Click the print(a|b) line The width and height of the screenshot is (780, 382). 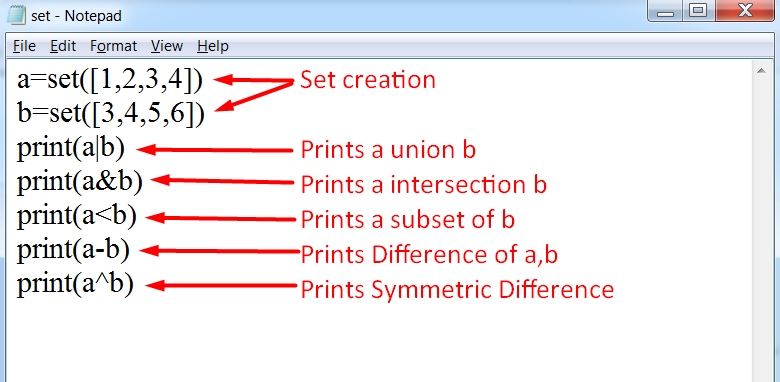[71, 149]
